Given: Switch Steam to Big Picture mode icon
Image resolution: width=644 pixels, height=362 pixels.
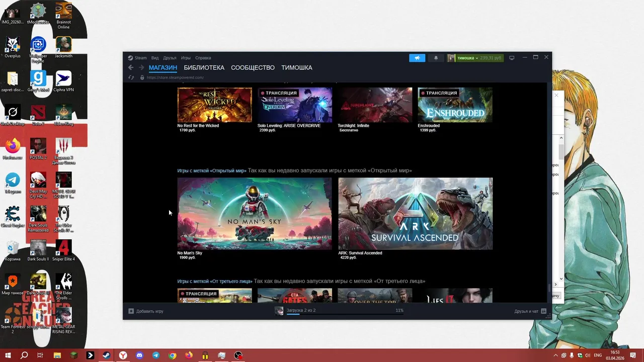Looking at the screenshot, I should point(512,58).
